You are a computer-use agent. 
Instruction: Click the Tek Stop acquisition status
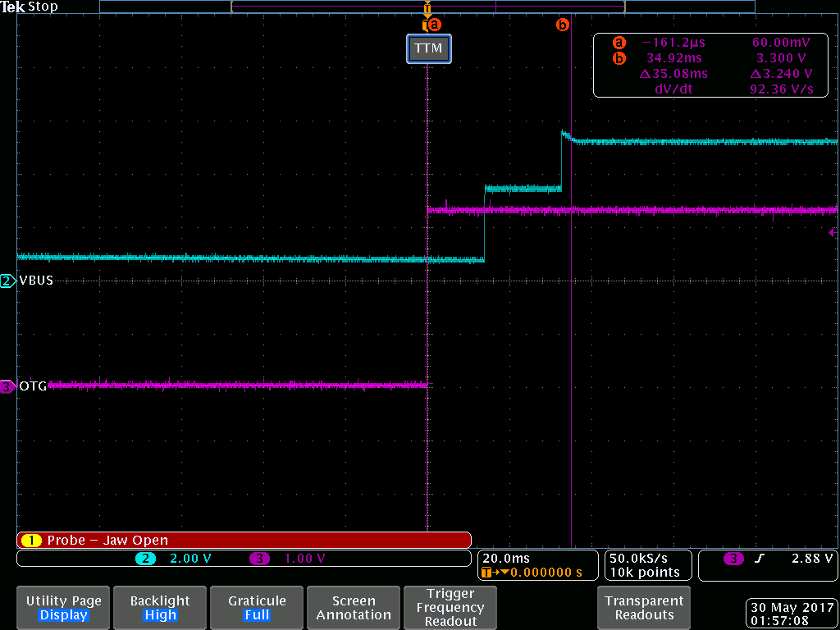click(29, 7)
